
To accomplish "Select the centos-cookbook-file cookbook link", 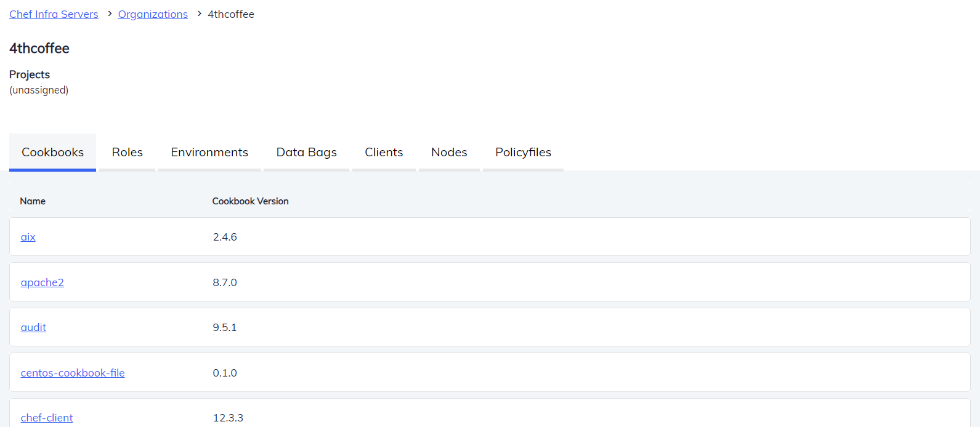I will click(73, 373).
